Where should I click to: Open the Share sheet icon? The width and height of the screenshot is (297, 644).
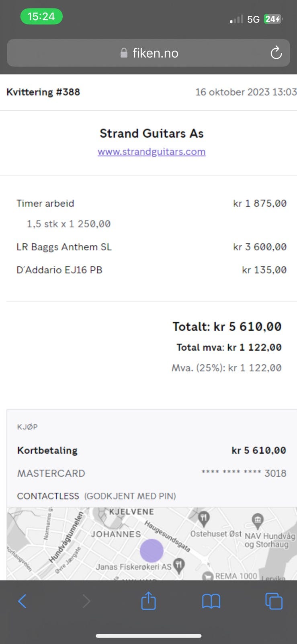pyautogui.click(x=148, y=601)
